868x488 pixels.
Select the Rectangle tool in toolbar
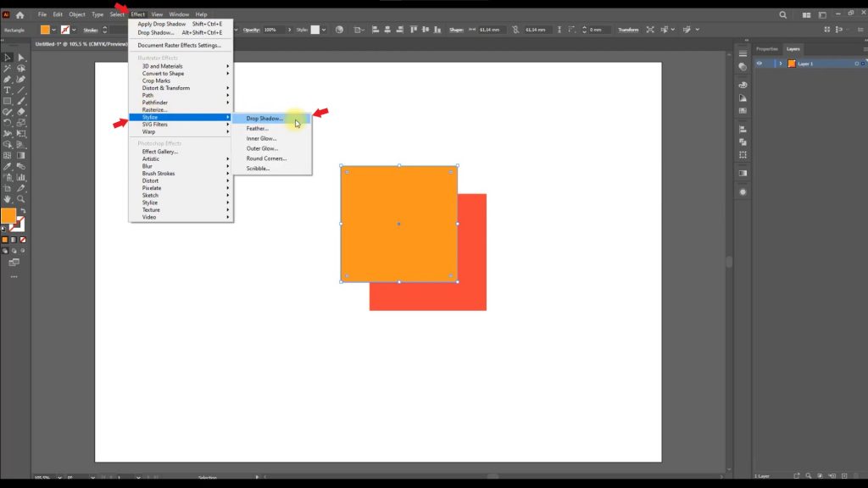click(7, 102)
